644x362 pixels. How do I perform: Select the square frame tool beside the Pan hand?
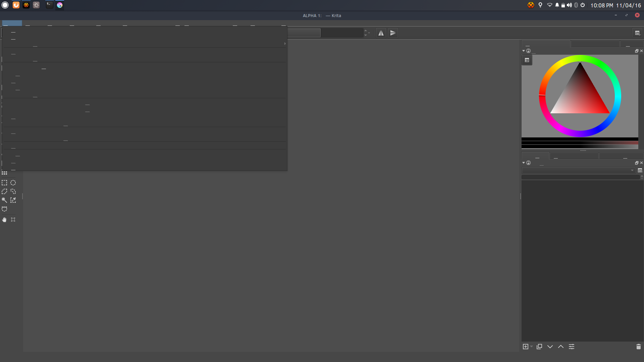click(x=13, y=220)
